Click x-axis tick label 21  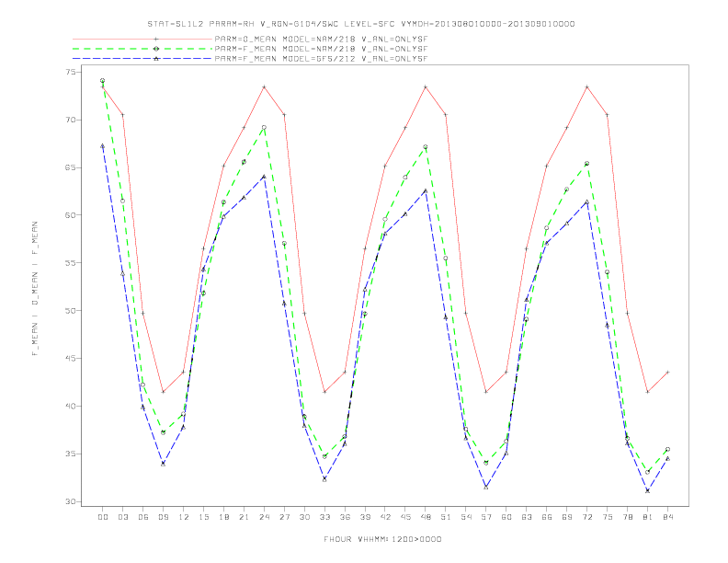click(x=244, y=517)
